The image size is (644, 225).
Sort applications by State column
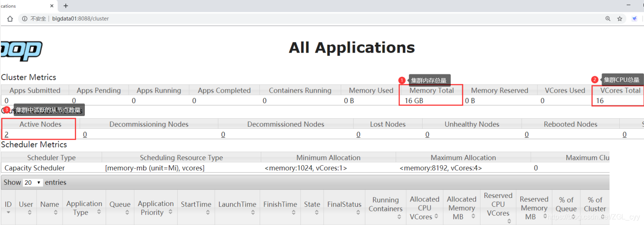pyautogui.click(x=312, y=208)
